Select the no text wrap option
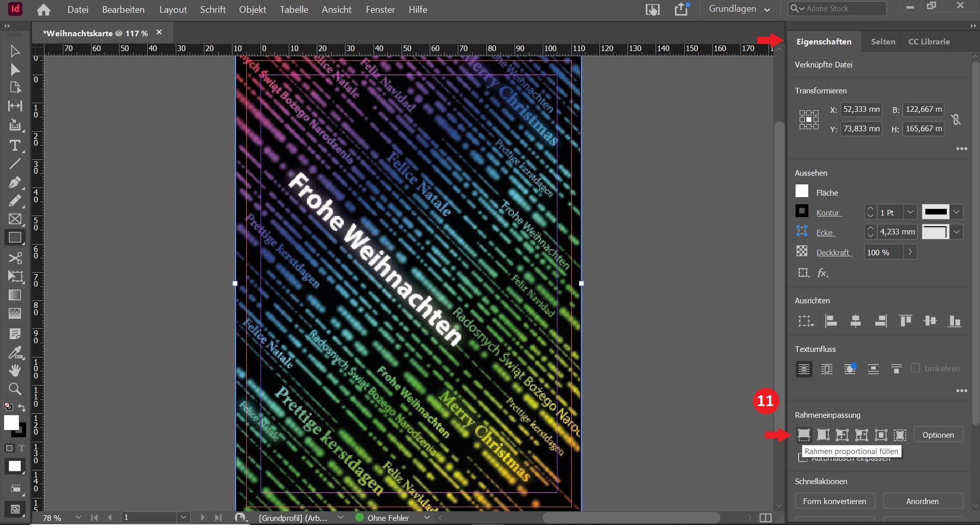Viewport: 980px width, 525px height. click(x=804, y=369)
